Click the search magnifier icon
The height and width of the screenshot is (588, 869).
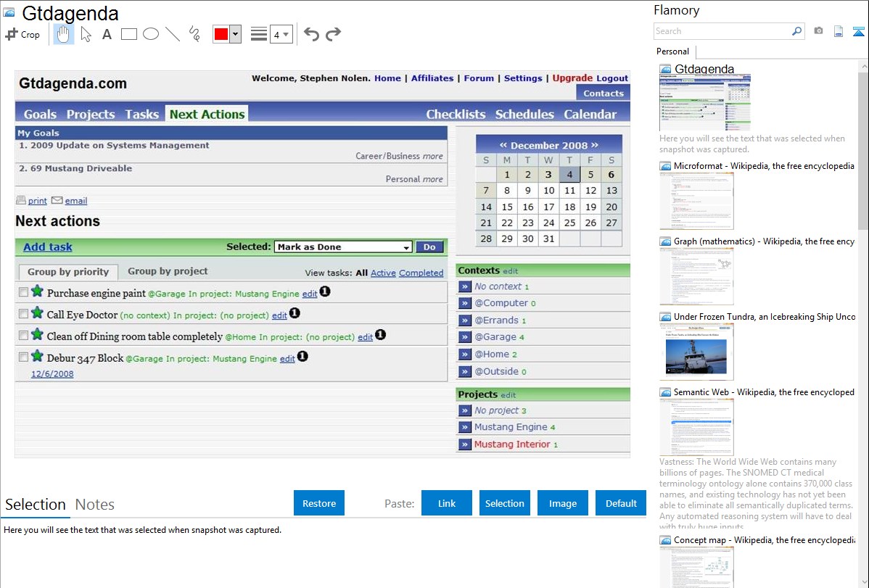click(796, 31)
